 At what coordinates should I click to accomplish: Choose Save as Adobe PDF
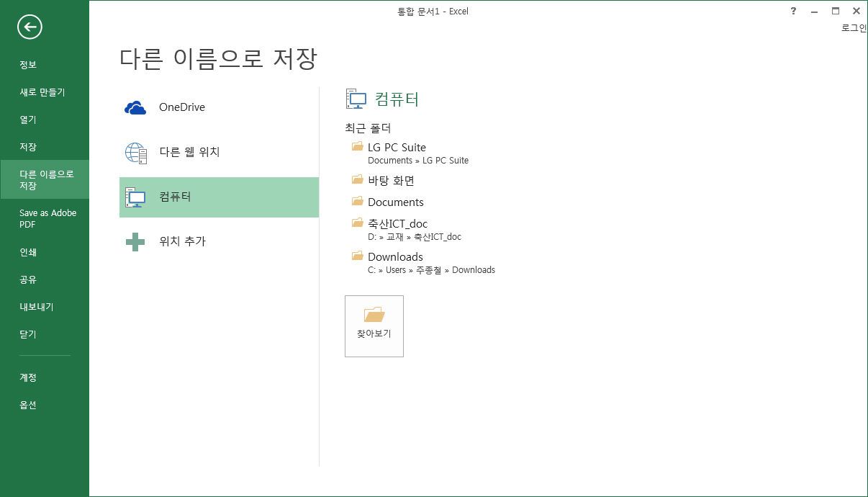tap(45, 218)
